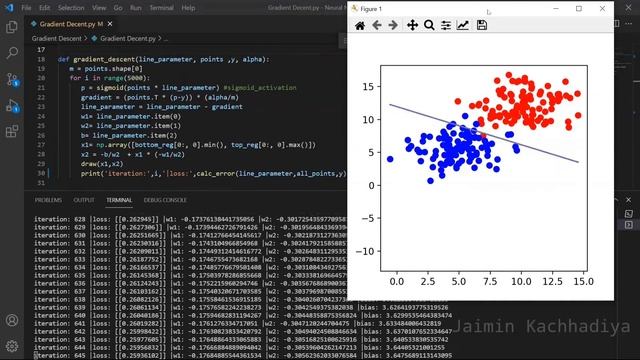
Task: Open the Terminal menu
Action: click(x=161, y=8)
